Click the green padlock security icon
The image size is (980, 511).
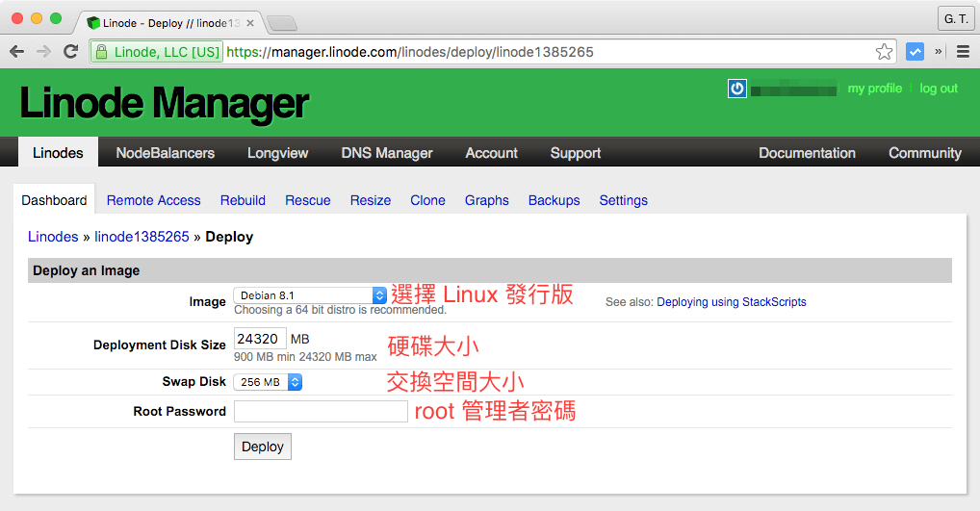[x=101, y=52]
